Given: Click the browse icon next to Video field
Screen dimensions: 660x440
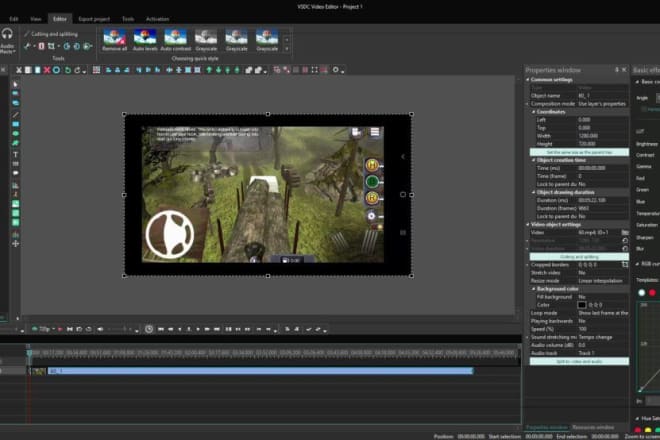Looking at the screenshot, I should pyautogui.click(x=625, y=232).
